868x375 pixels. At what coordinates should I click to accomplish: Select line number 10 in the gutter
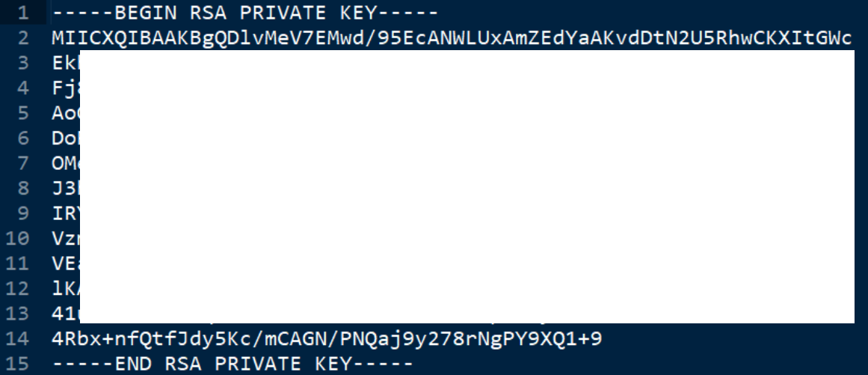tap(17, 240)
